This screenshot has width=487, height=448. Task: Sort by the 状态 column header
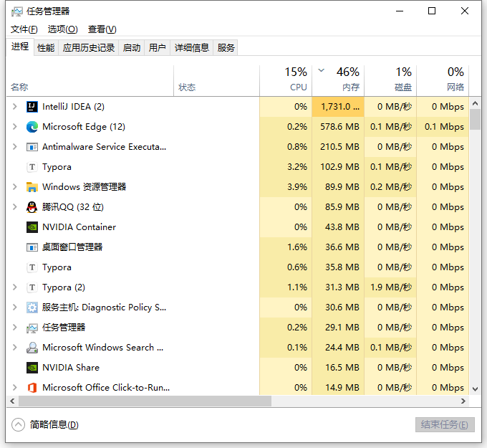tap(216, 80)
